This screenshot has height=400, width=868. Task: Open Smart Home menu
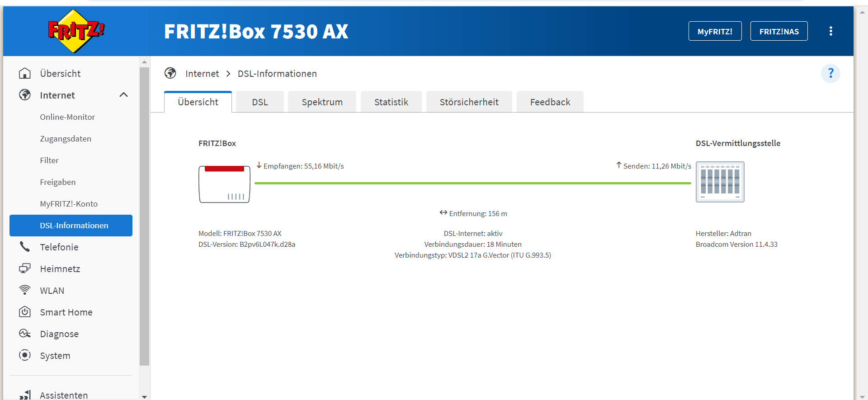(x=66, y=312)
